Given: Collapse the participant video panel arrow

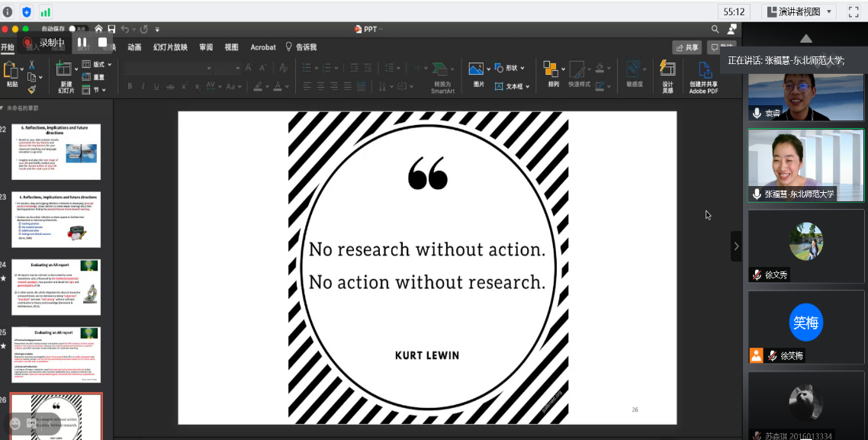Looking at the screenshot, I should (x=736, y=246).
